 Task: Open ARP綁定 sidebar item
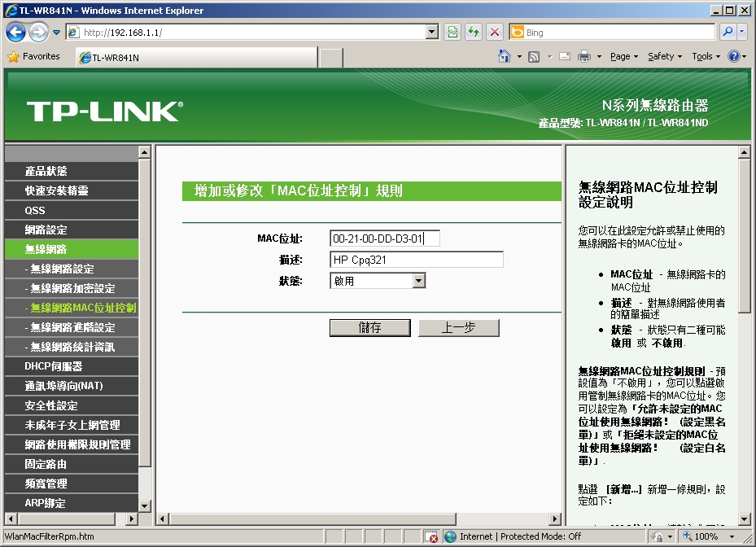(x=72, y=503)
